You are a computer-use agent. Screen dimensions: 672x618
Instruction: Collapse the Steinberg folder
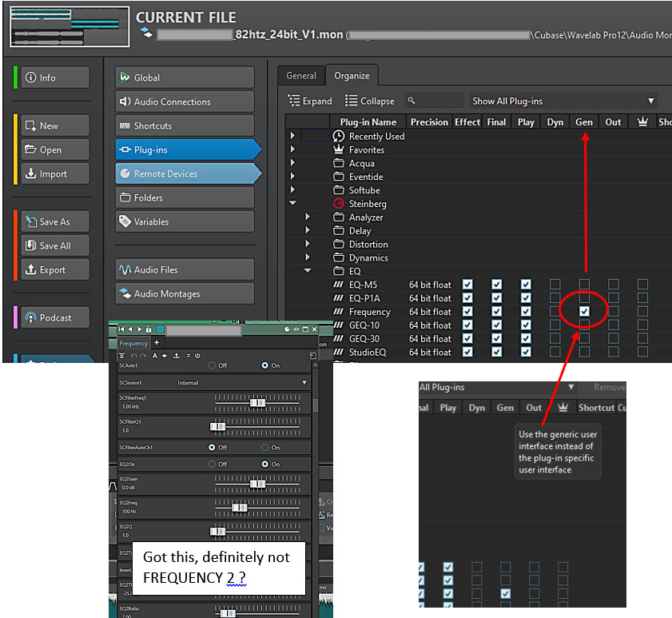tap(292, 203)
